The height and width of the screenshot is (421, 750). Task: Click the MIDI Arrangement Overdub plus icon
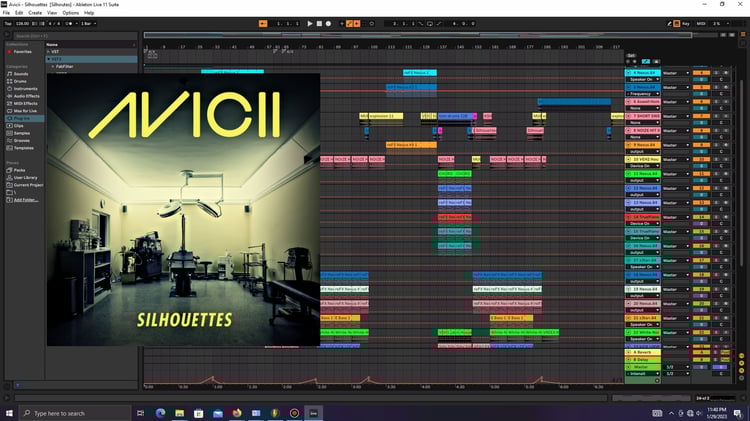342,23
